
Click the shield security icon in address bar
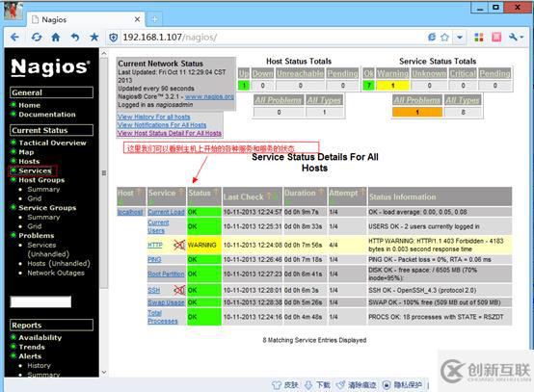click(x=114, y=38)
